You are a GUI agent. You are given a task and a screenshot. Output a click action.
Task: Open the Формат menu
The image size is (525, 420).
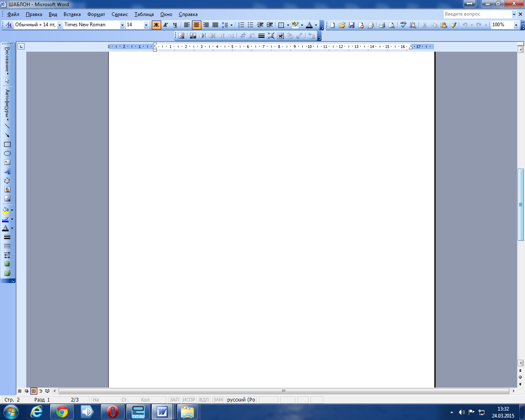(x=96, y=14)
